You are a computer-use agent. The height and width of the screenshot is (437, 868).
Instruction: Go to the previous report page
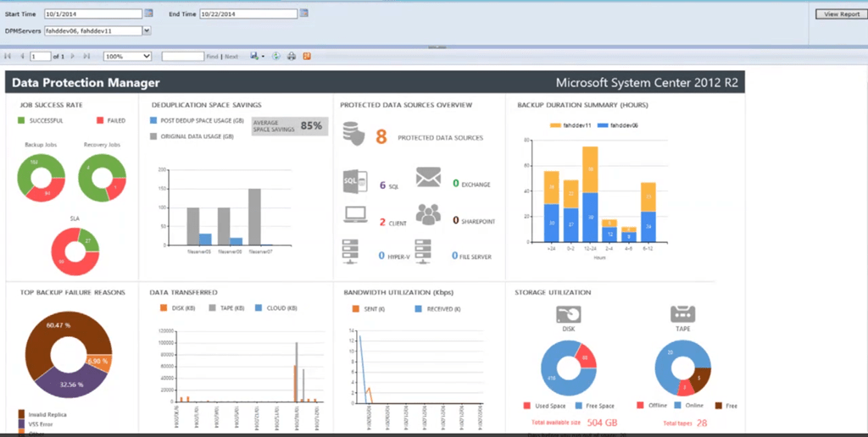click(x=22, y=57)
